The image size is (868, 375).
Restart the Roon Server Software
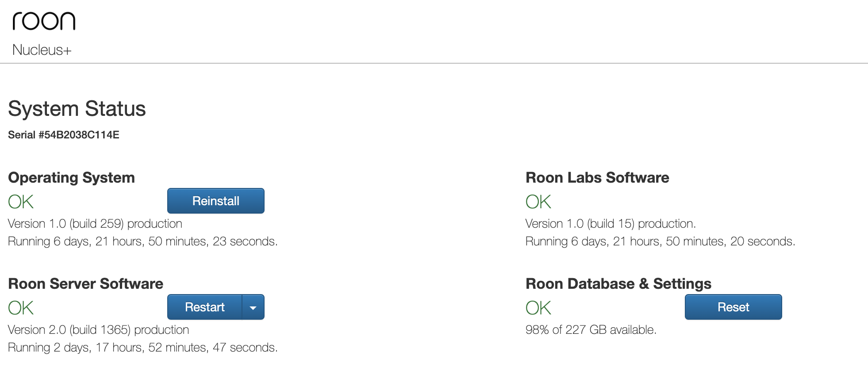point(204,307)
